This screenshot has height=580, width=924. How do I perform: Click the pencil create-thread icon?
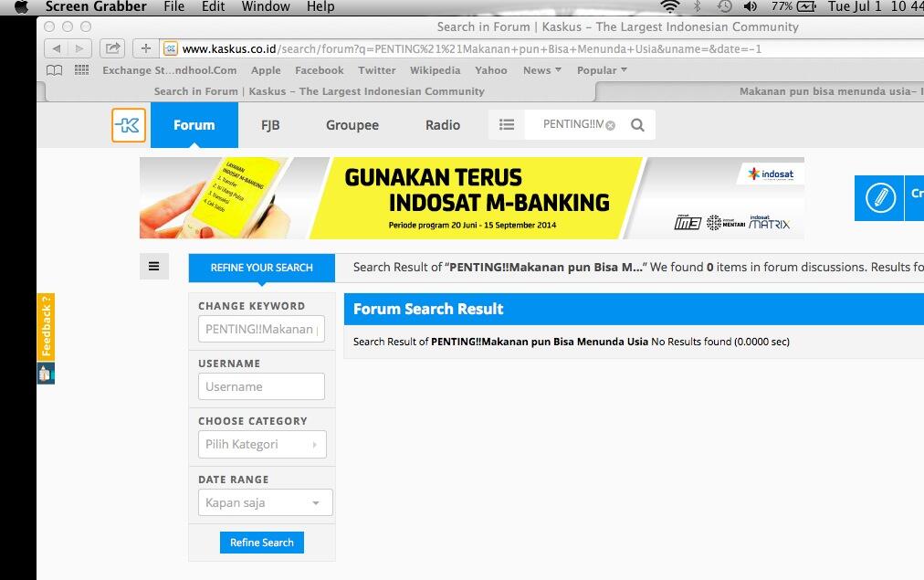(880, 197)
